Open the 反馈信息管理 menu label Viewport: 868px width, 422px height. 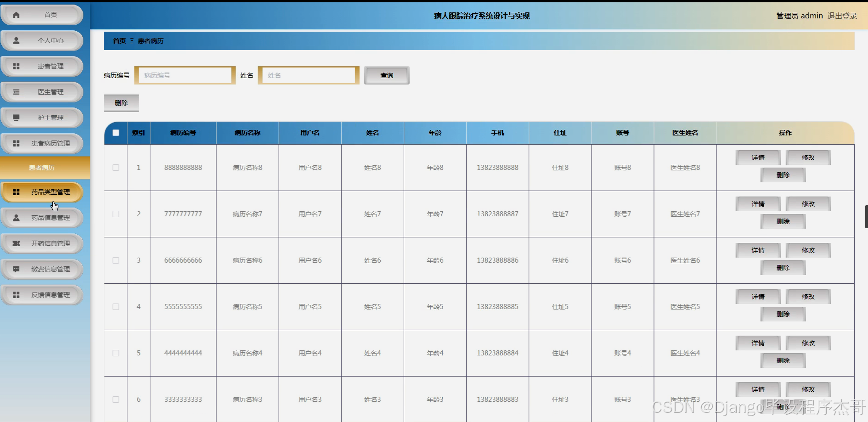coord(51,295)
